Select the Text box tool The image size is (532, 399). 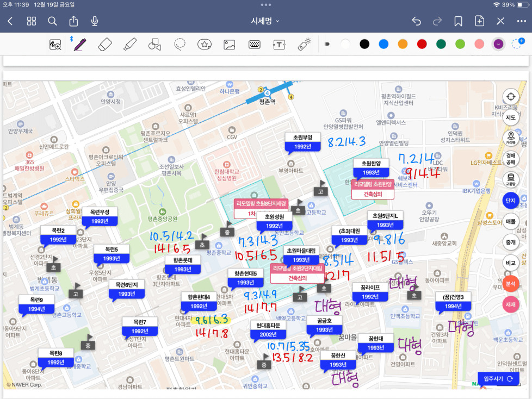[279, 45]
